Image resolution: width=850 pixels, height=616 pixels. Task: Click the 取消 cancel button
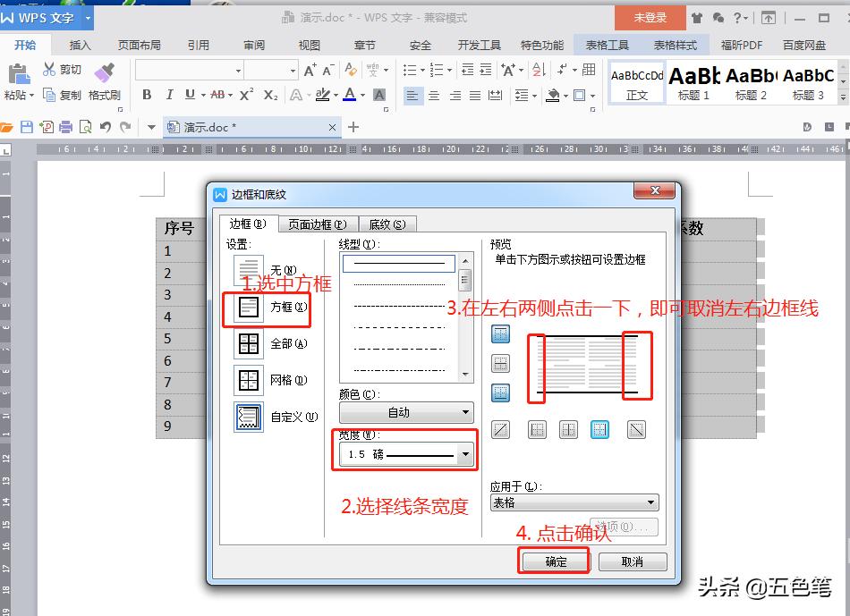click(631, 561)
